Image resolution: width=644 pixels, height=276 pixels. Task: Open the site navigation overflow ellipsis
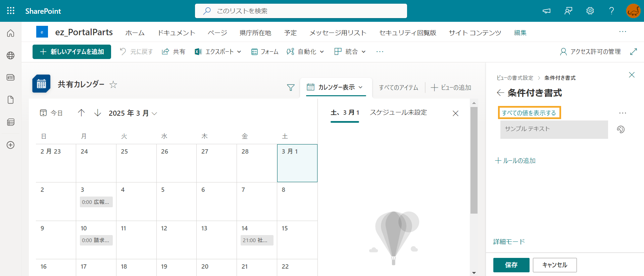tap(623, 32)
